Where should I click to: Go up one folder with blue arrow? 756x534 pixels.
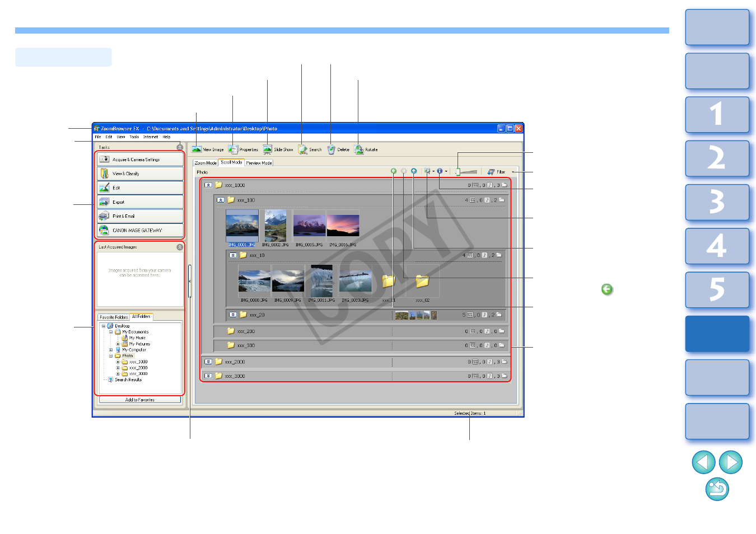(414, 171)
